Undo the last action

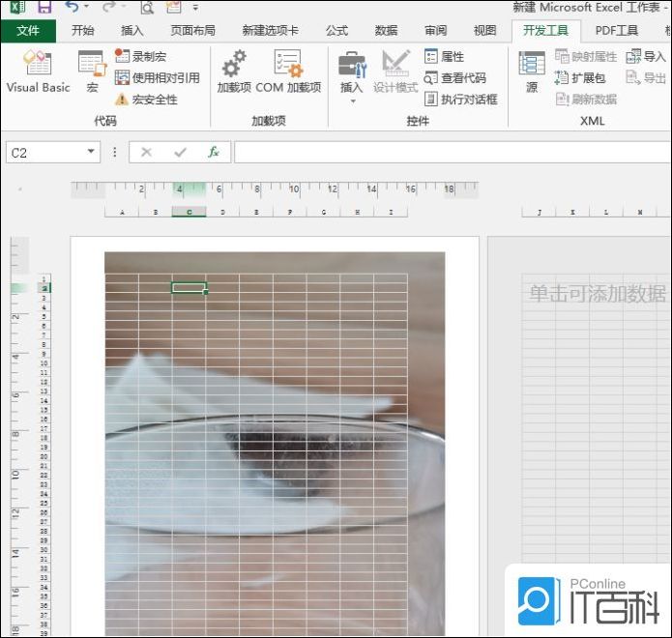click(x=72, y=7)
